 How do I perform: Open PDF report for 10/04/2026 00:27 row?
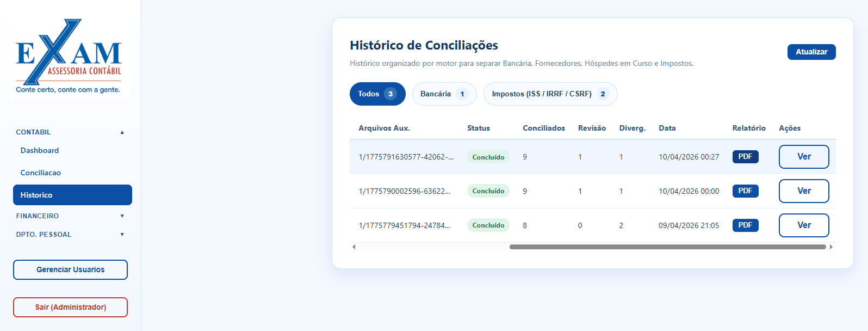(x=746, y=157)
